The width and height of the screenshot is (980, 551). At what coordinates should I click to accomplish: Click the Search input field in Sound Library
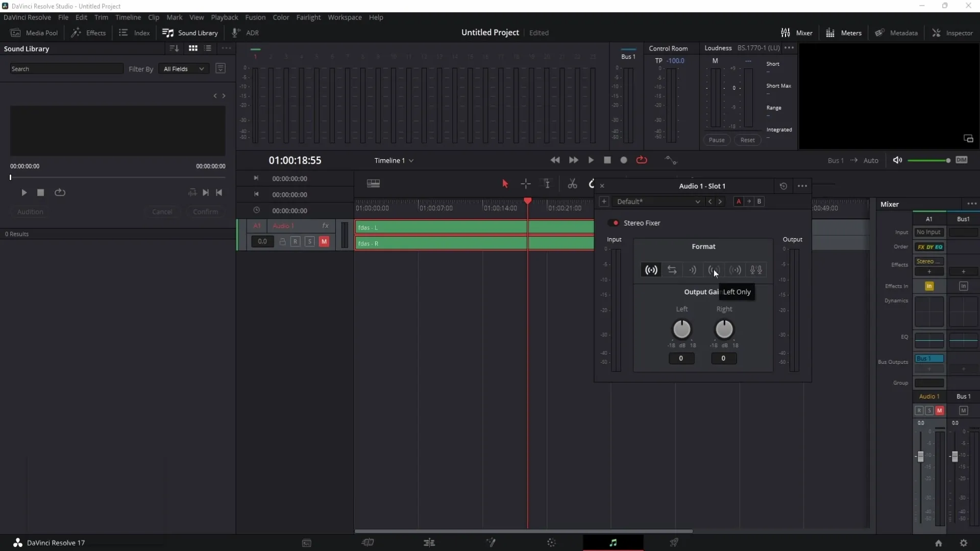67,68
